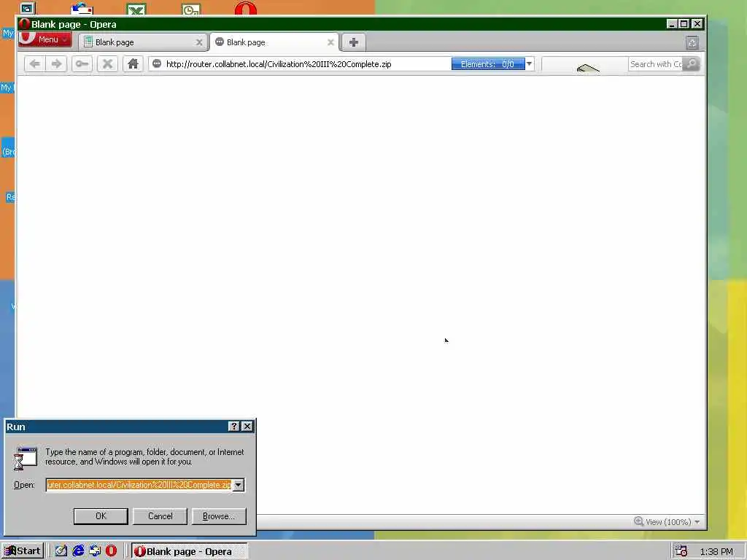Screen dimensions: 747x560
Task: Go to the Home page icon
Action: click(x=133, y=64)
